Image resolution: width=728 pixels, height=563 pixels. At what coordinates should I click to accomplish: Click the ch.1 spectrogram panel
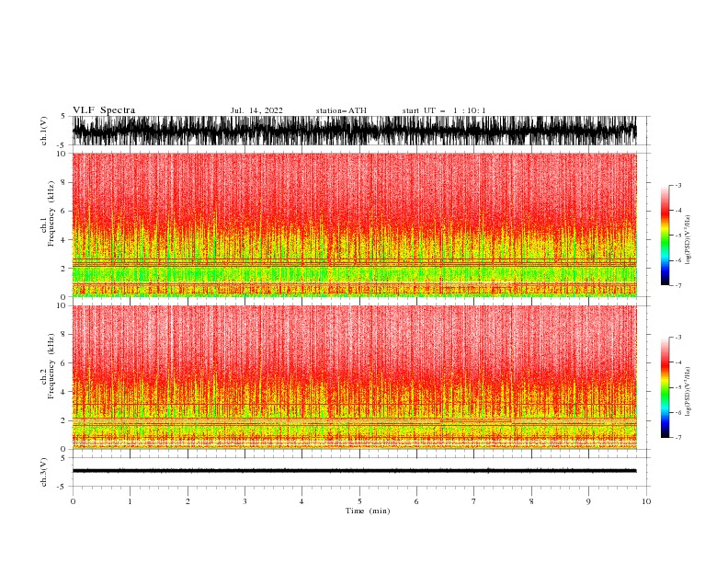[x=354, y=224]
